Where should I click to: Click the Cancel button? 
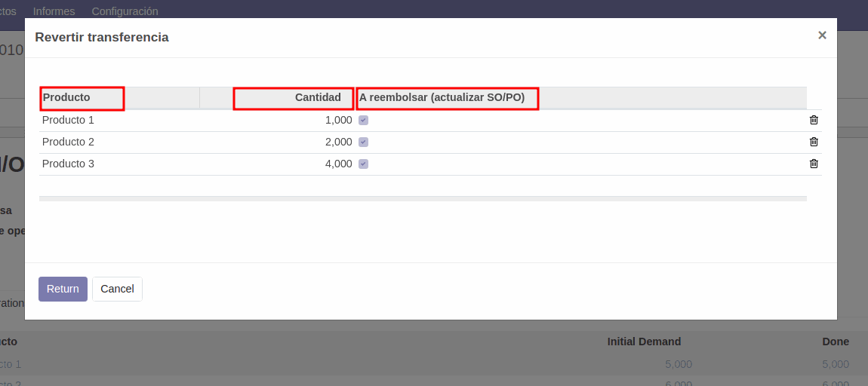pos(117,289)
